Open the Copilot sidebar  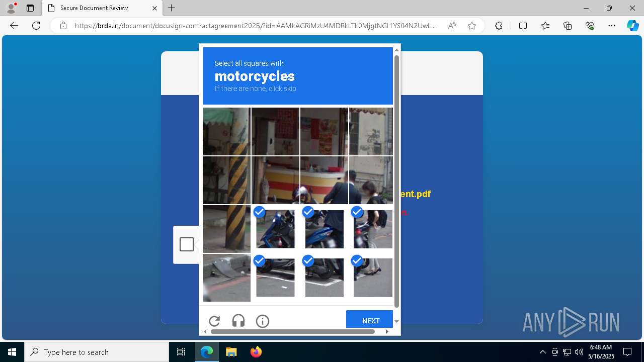pos(632,26)
